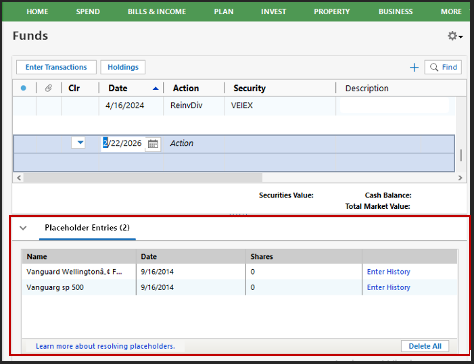Open the SPEND menu
This screenshot has width=474, height=364.
click(88, 11)
